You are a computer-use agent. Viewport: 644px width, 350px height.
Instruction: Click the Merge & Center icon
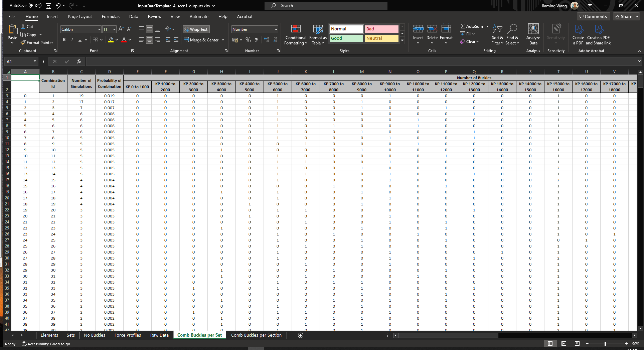pos(186,40)
